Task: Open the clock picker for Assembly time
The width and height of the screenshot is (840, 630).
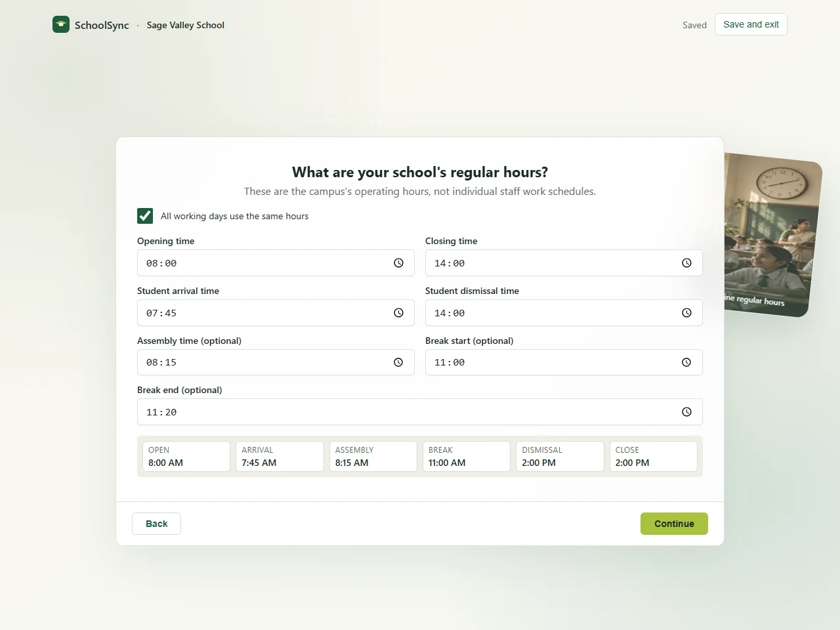Action: click(398, 362)
